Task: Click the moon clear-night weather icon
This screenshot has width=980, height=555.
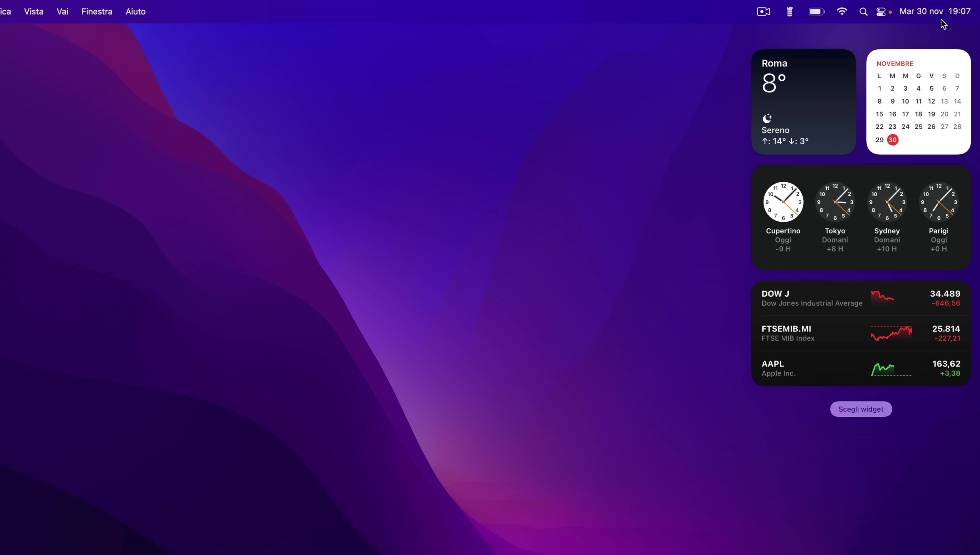Action: (767, 118)
